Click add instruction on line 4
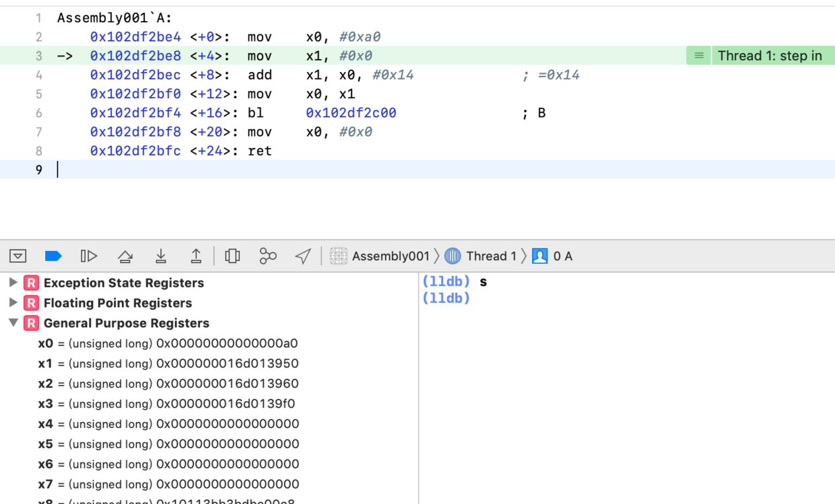Viewport: 835px width, 504px height. point(260,75)
